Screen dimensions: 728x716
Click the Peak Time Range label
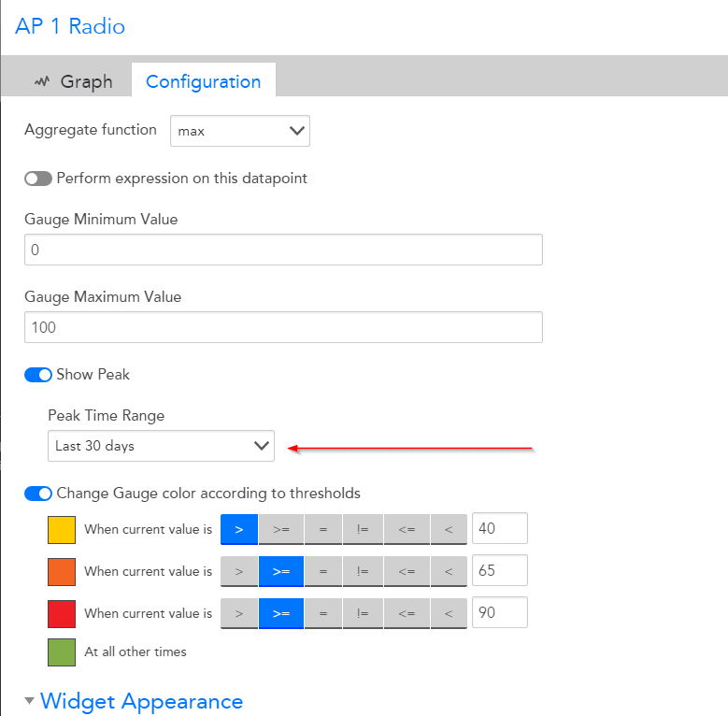coord(107,415)
